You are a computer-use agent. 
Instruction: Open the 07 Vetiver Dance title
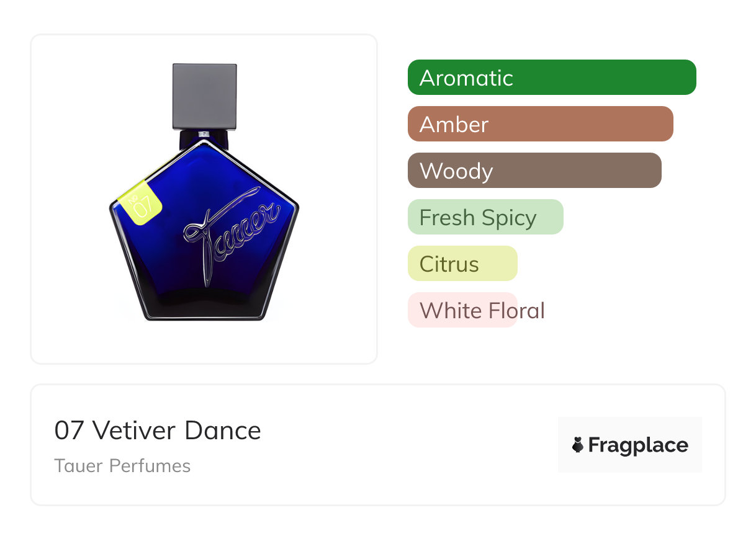158,431
